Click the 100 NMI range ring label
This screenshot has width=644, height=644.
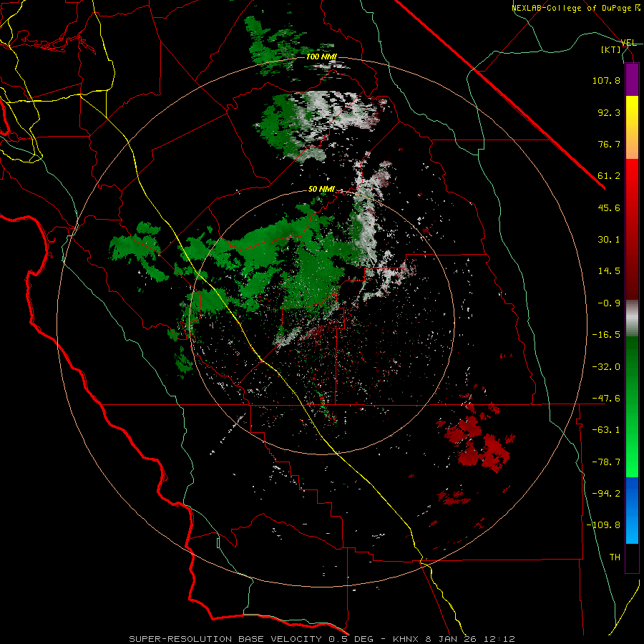321,57
